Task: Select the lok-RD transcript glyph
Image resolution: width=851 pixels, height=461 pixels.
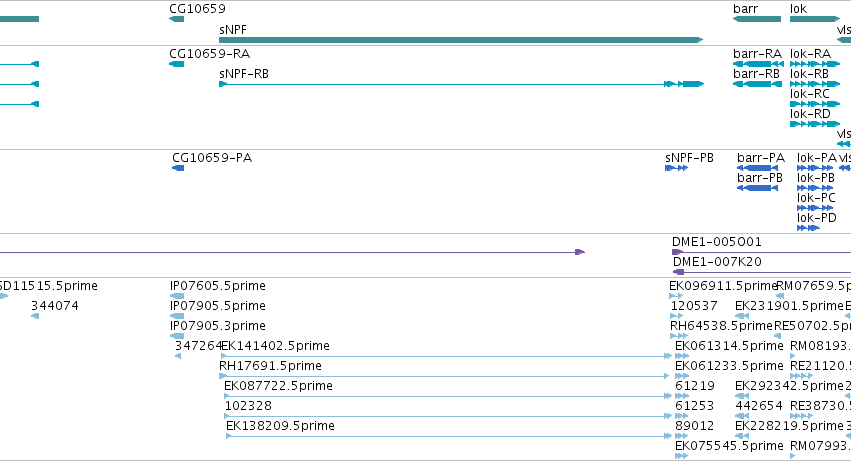Action: pyautogui.click(x=815, y=124)
